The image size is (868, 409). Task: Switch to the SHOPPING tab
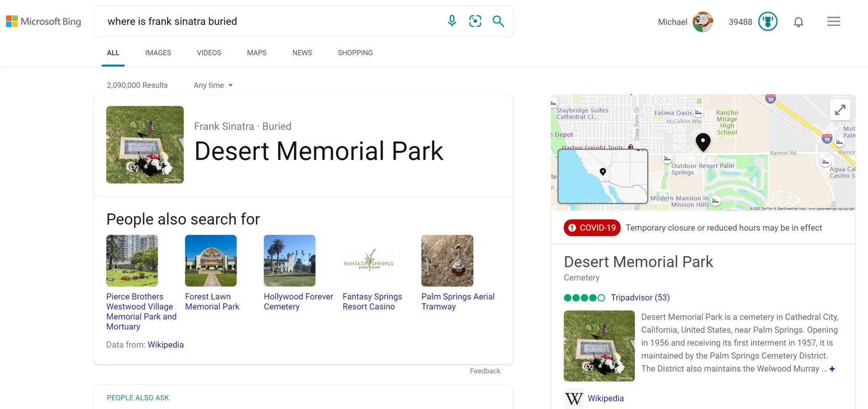click(x=355, y=53)
